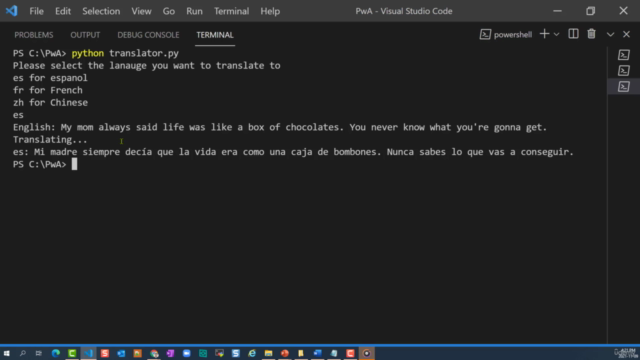640x360 pixels.
Task: Click the English sentence output line
Action: 280,127
